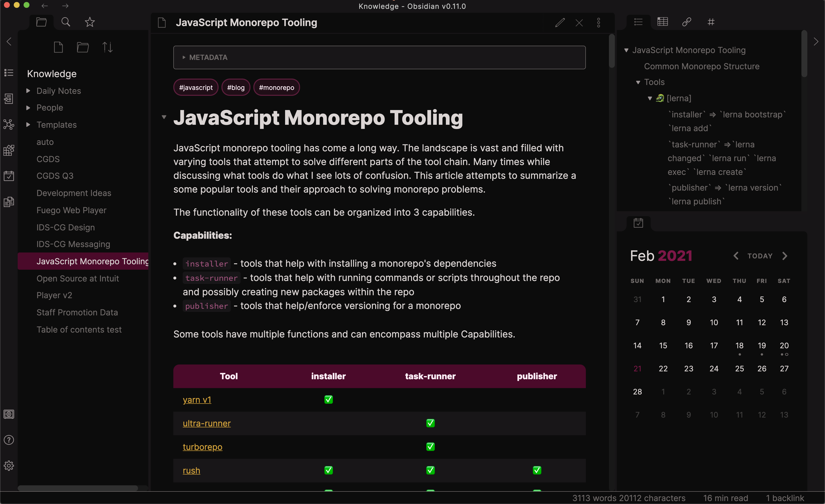The image size is (825, 504).
Task: Click the graph view ribbon icon
Action: point(9,125)
